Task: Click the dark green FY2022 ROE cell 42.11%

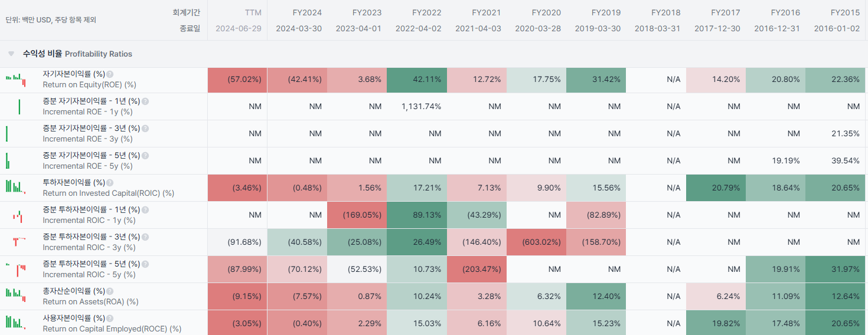Action: click(417, 80)
